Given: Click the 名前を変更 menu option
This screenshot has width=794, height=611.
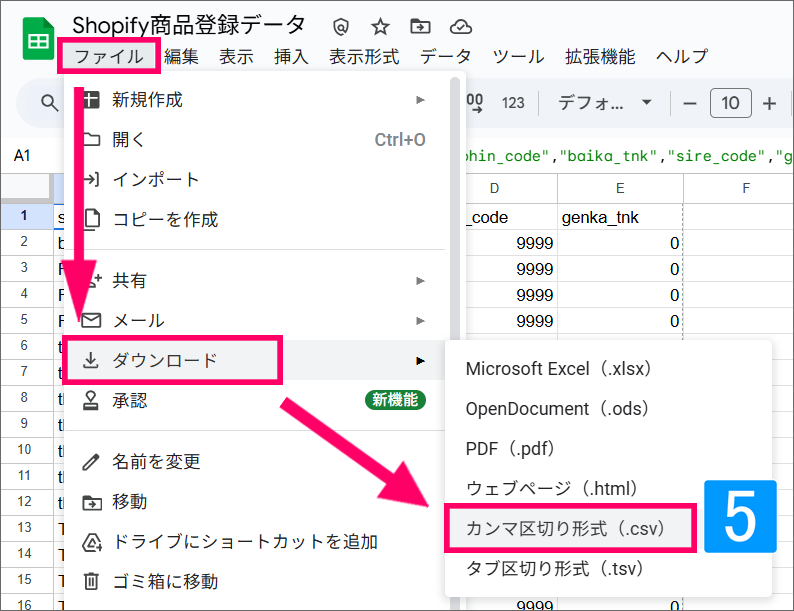Looking at the screenshot, I should tap(156, 462).
